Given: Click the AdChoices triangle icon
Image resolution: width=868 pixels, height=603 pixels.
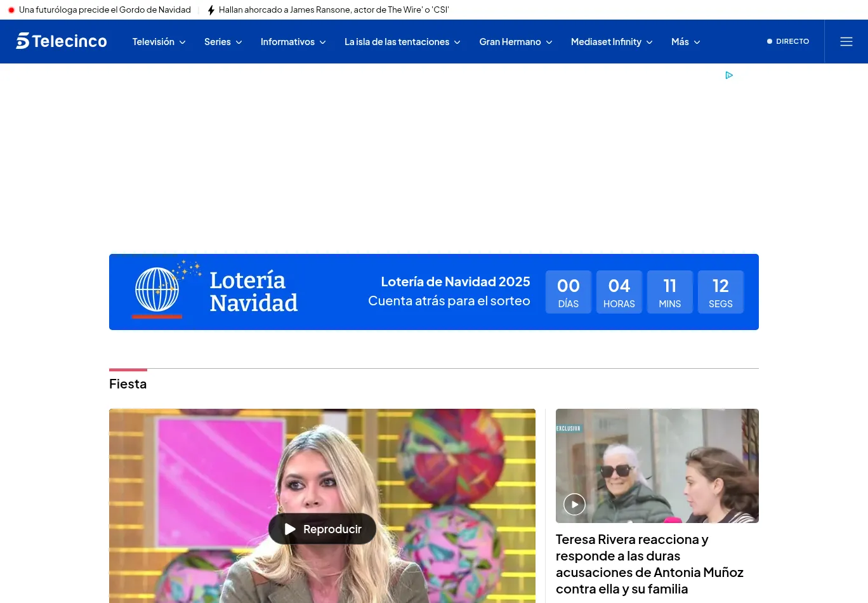Looking at the screenshot, I should click(x=729, y=75).
